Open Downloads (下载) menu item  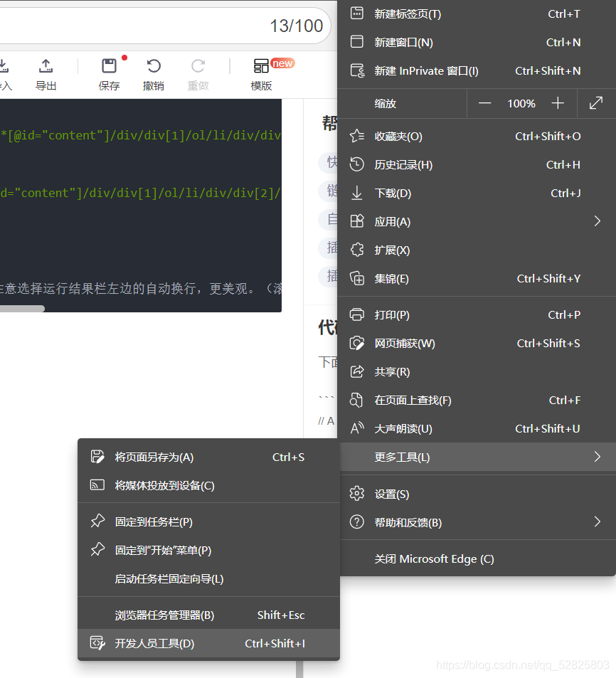pos(477,194)
